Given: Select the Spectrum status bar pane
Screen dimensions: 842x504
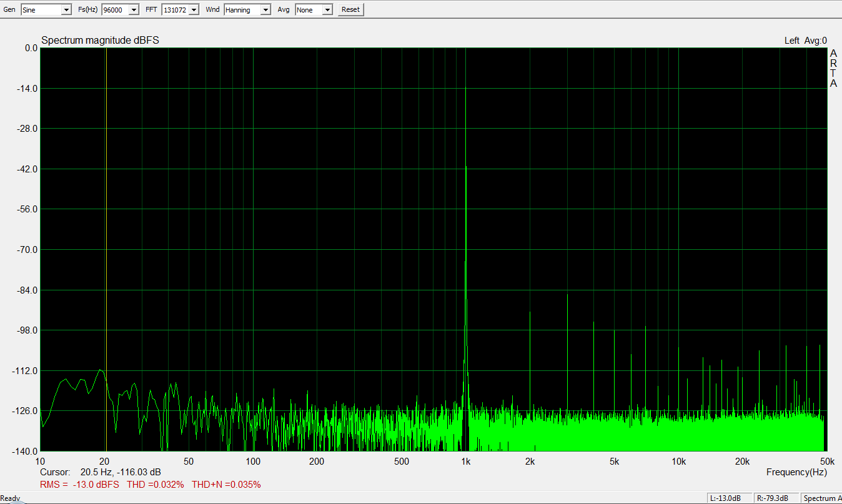Looking at the screenshot, I should point(821,498).
